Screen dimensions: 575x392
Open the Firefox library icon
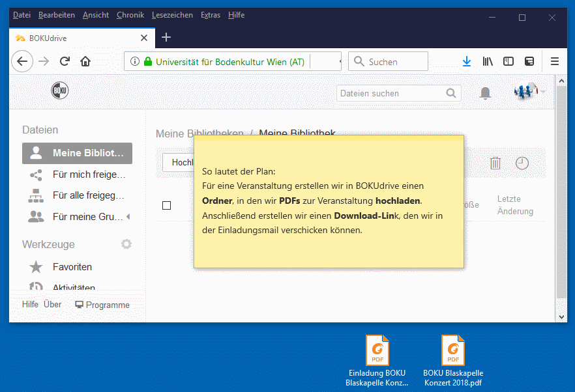[488, 61]
